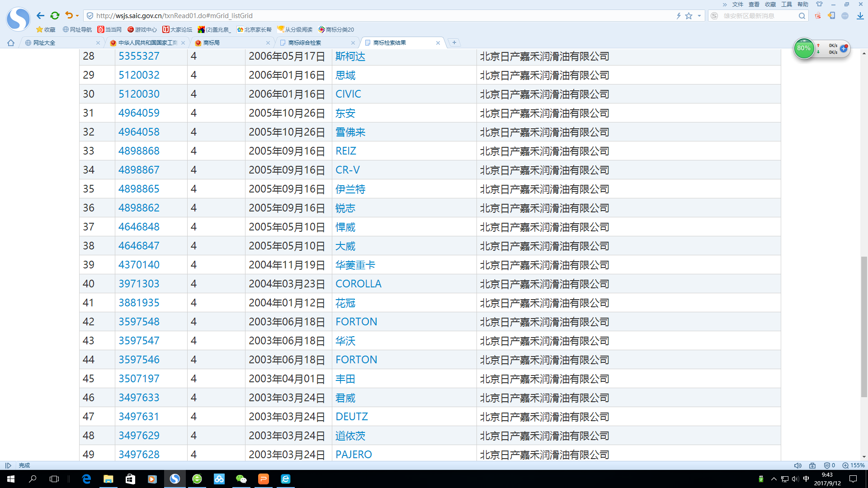This screenshot has width=868, height=488.
Task: Click the home page icon
Action: (x=11, y=43)
